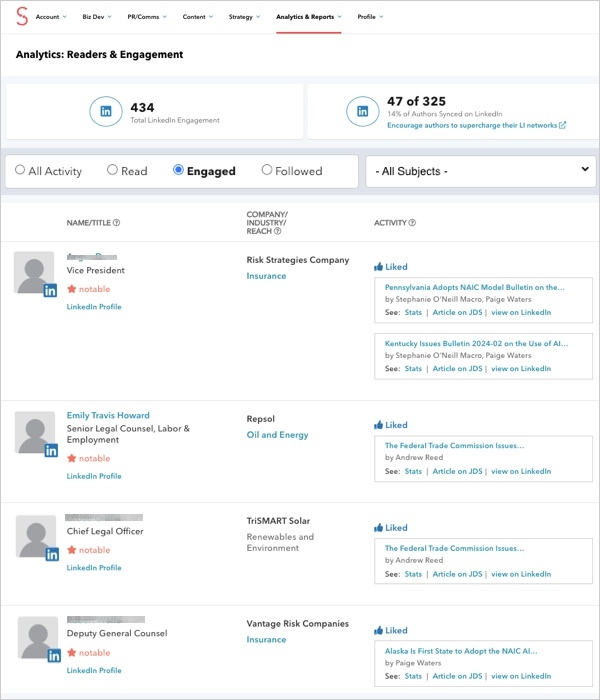Viewport: 600px width, 700px height.
Task: Click LinkedIn icon beside 434 total engagement
Action: (x=107, y=111)
